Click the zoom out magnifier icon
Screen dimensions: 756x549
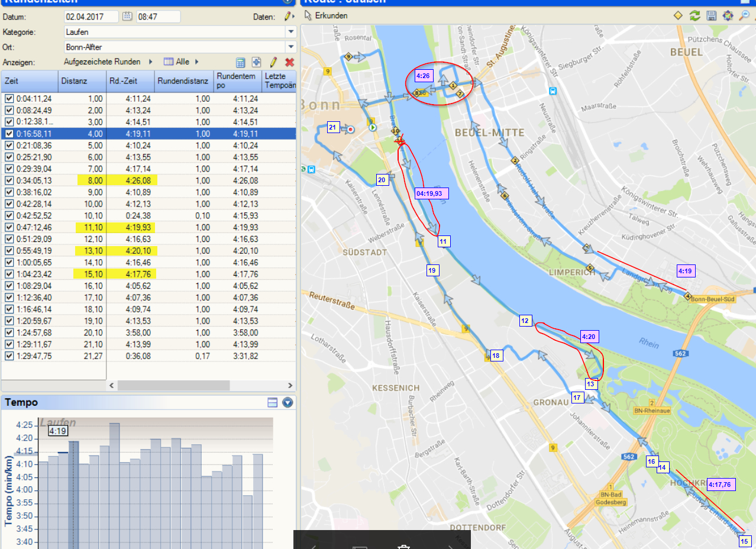click(x=745, y=16)
